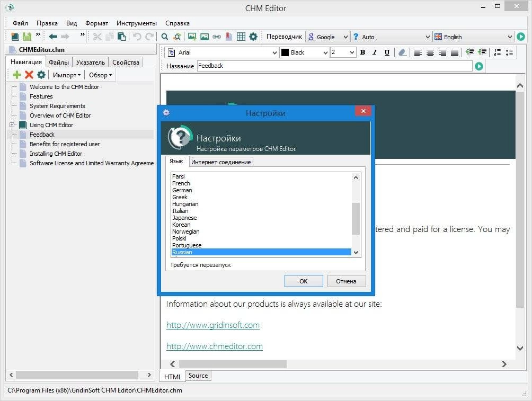Open the Файл menu
Image resolution: width=532 pixels, height=401 pixels.
(20, 23)
